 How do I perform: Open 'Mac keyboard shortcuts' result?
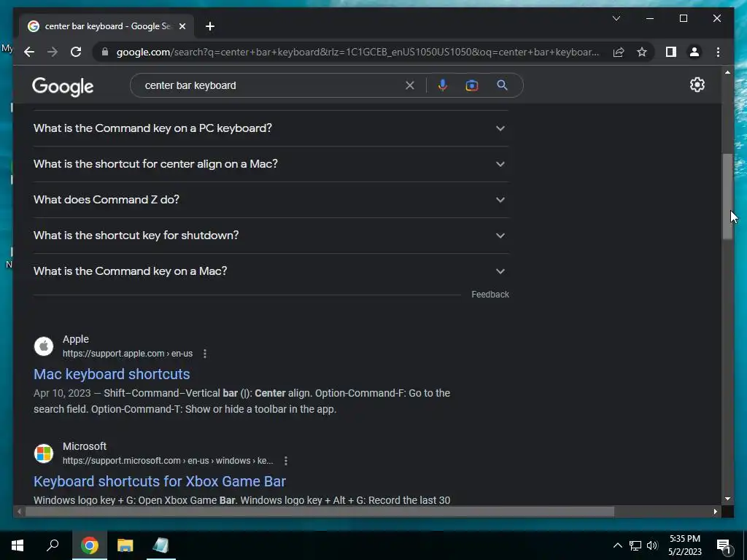(112, 374)
